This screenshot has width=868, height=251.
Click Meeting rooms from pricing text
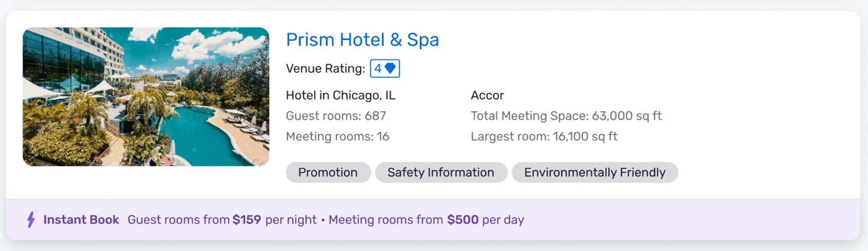click(385, 220)
